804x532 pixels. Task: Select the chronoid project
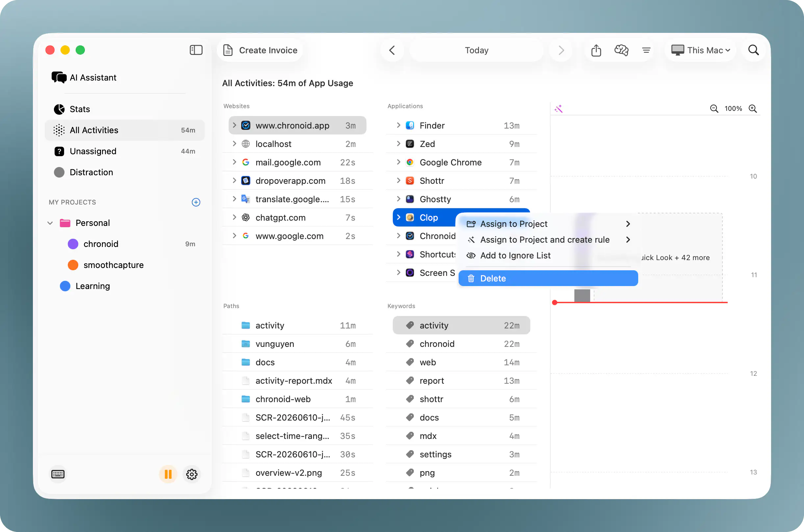pos(125,244)
